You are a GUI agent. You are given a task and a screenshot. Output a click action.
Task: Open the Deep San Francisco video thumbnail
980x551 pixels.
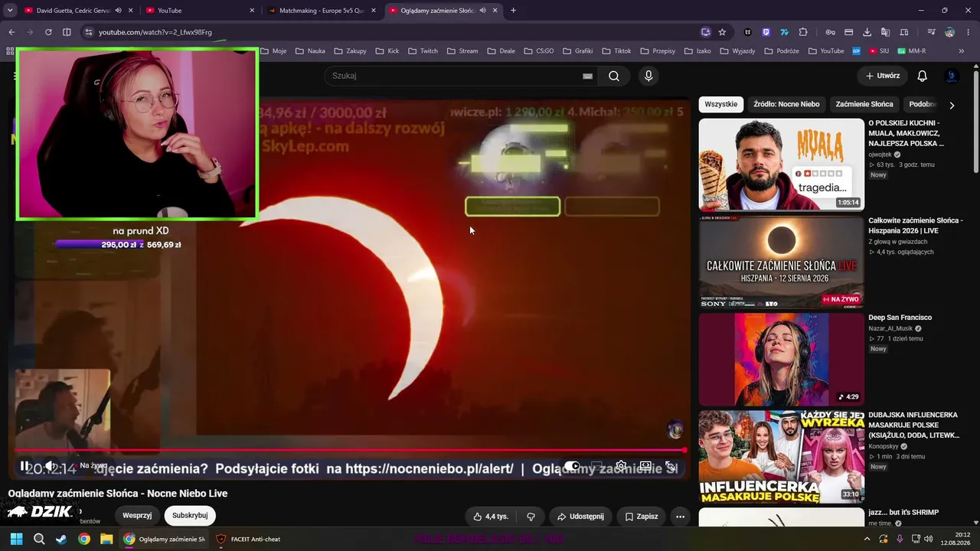coord(781,359)
